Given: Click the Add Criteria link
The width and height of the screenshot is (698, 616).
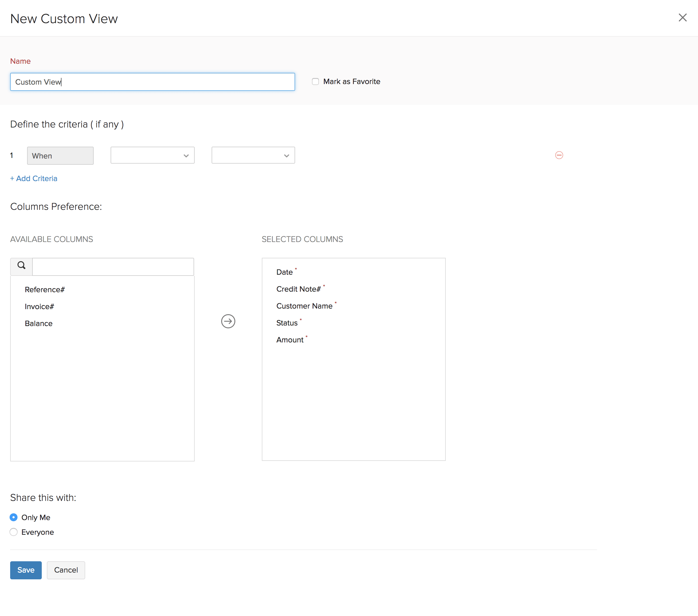Looking at the screenshot, I should (34, 178).
